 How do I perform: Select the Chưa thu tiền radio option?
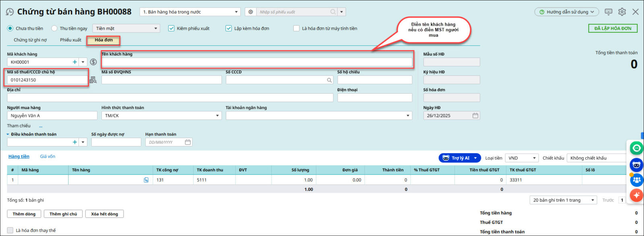10,29
